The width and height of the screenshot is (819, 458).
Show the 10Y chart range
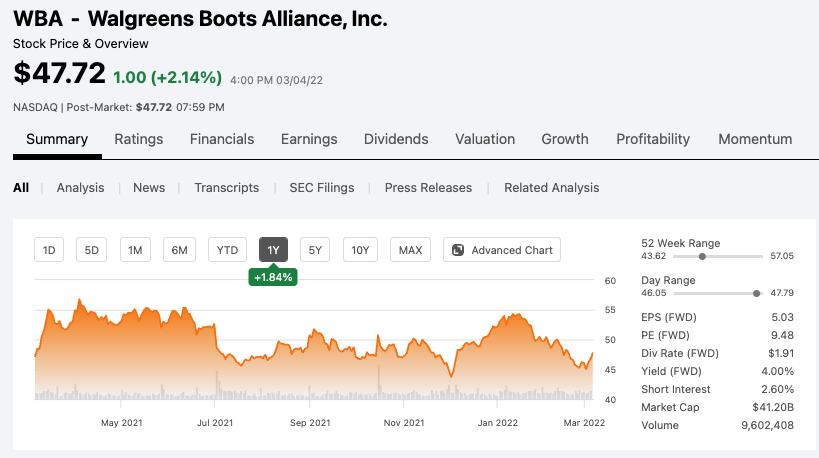click(x=360, y=250)
